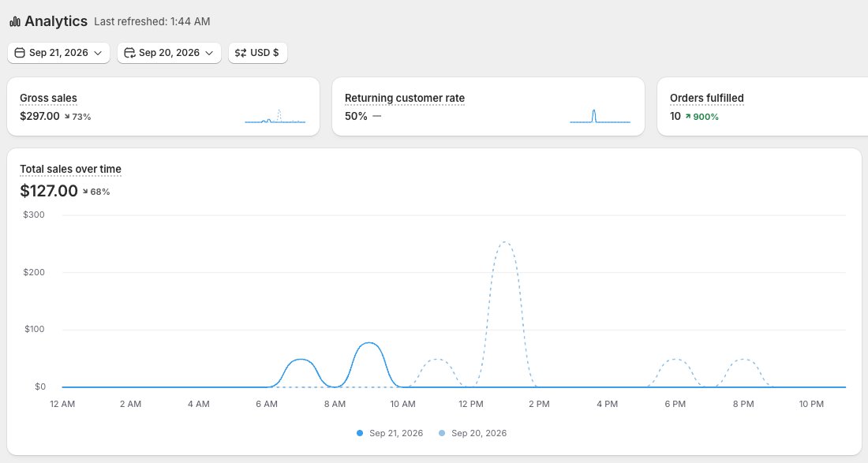This screenshot has height=463, width=868.
Task: Click the comparison calendar icon beside Sep 20, 2026
Action: pos(129,53)
